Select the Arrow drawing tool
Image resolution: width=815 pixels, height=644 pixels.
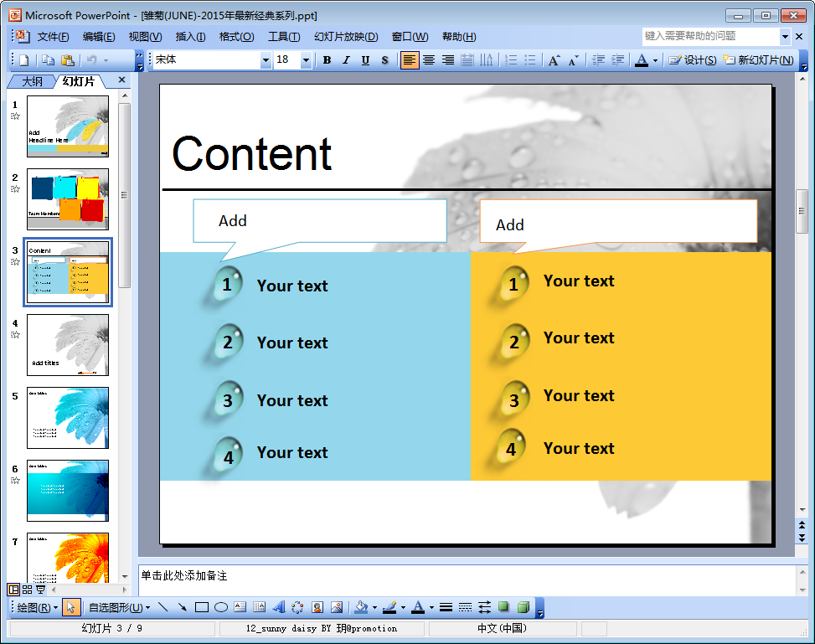point(182,607)
